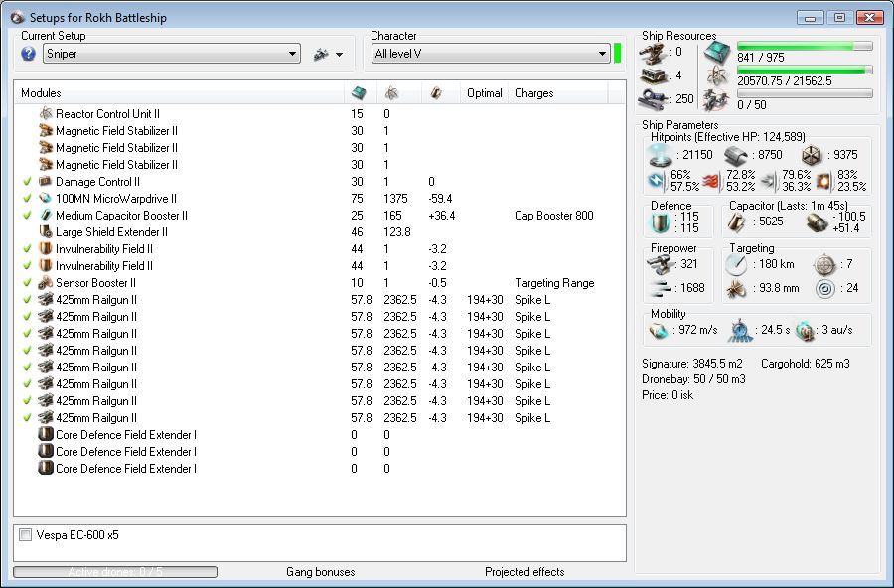Click the Reactor Control Unit II module icon
Screen dimensions: 894x588
tap(46, 114)
